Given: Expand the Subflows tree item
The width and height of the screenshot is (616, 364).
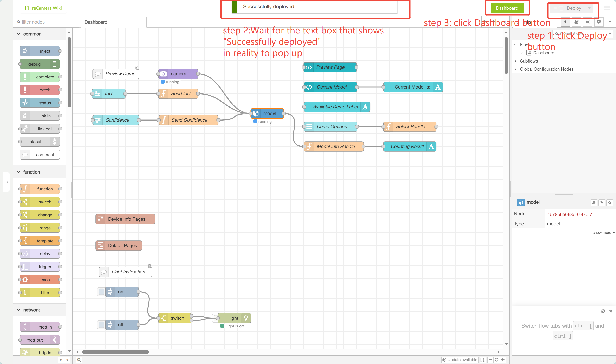Looking at the screenshot, I should (x=515, y=61).
